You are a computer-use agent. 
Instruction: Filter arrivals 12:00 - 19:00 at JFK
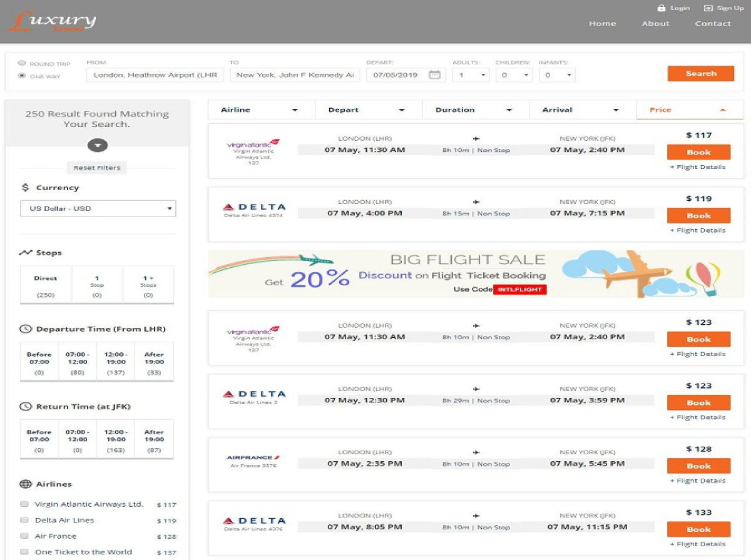(116, 439)
